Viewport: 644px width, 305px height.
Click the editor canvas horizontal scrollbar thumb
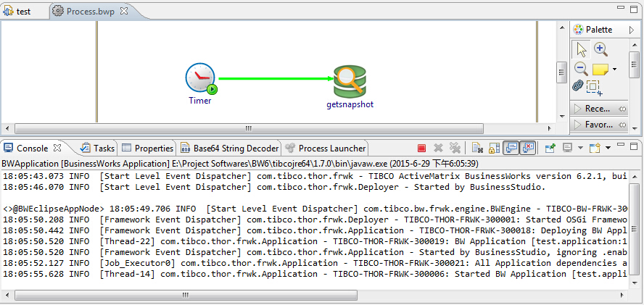coord(249,129)
